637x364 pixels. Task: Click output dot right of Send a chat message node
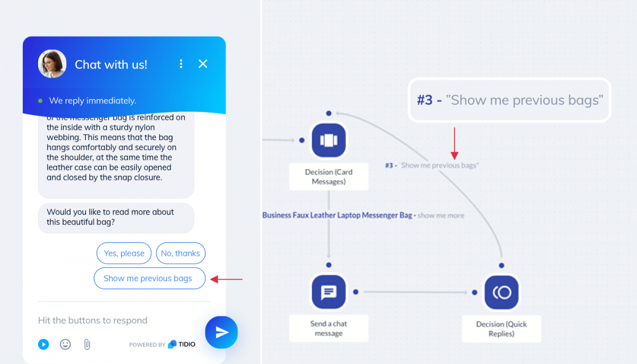[356, 292]
